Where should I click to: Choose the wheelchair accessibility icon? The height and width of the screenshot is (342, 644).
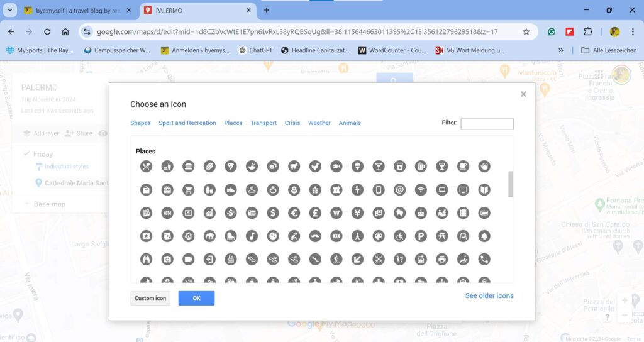coord(399,236)
